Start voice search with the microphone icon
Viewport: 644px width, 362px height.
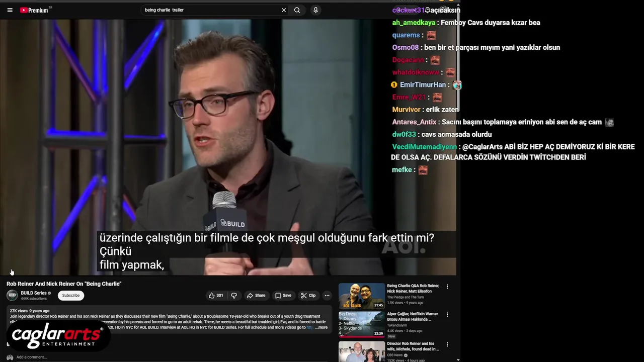click(315, 10)
